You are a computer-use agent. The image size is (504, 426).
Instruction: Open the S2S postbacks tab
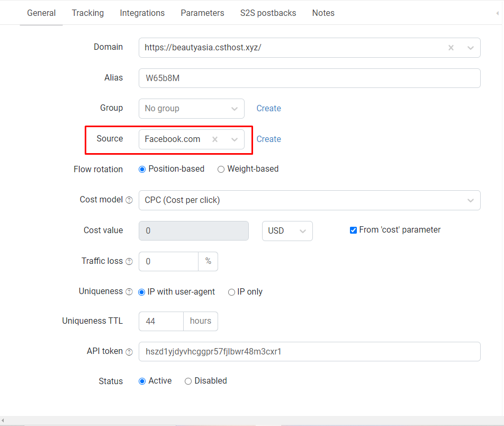coord(268,13)
